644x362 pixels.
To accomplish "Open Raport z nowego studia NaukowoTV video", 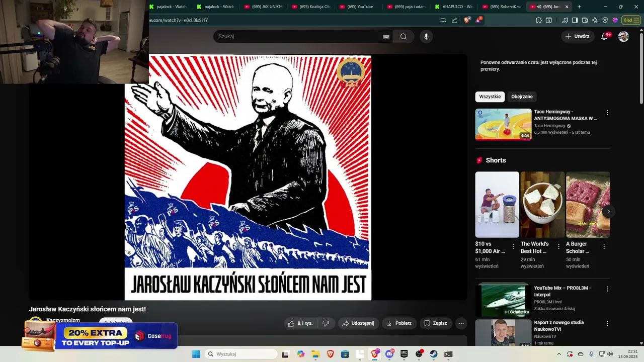I will [x=503, y=333].
